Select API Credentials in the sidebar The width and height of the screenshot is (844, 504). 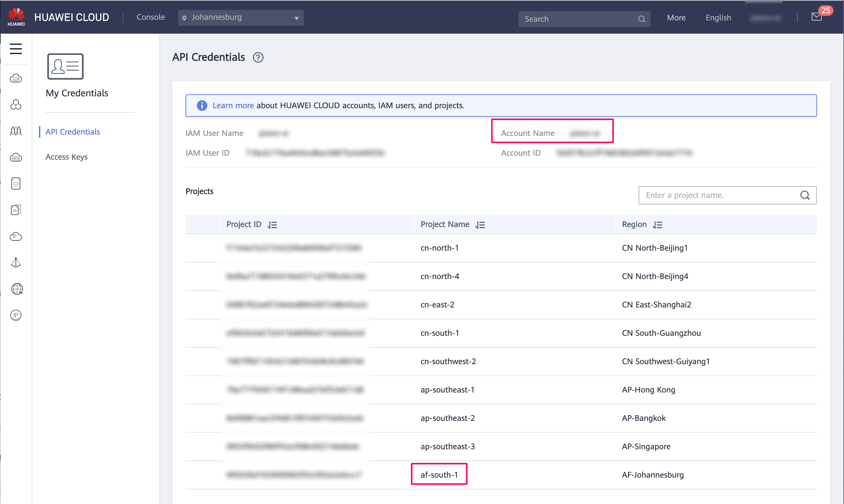[x=73, y=132]
